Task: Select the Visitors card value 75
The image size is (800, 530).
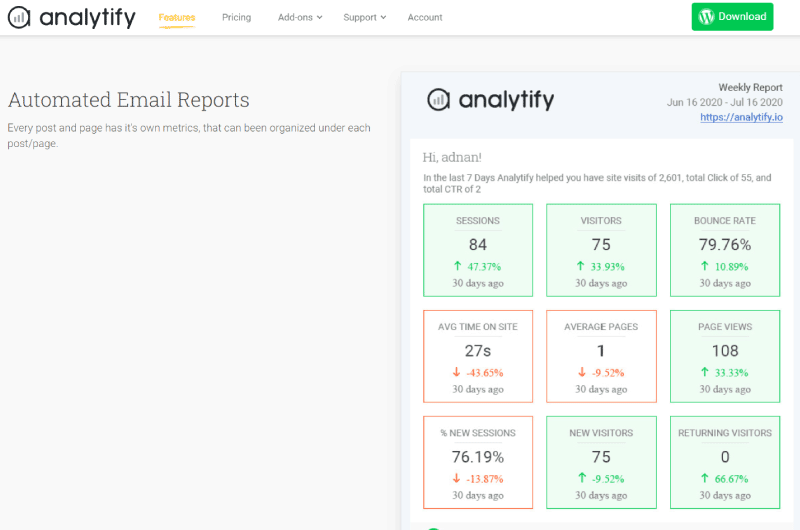Action: (x=601, y=245)
